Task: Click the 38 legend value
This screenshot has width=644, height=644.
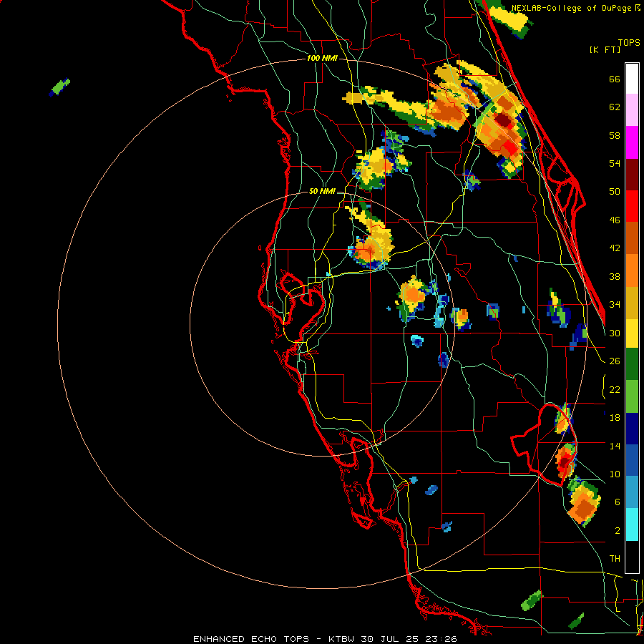Action: pos(615,276)
